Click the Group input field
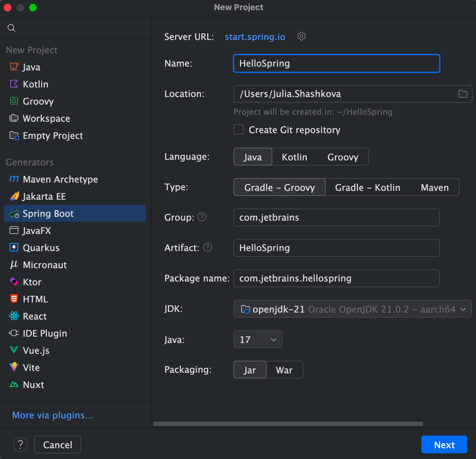The height and width of the screenshot is (459, 476). click(x=337, y=217)
